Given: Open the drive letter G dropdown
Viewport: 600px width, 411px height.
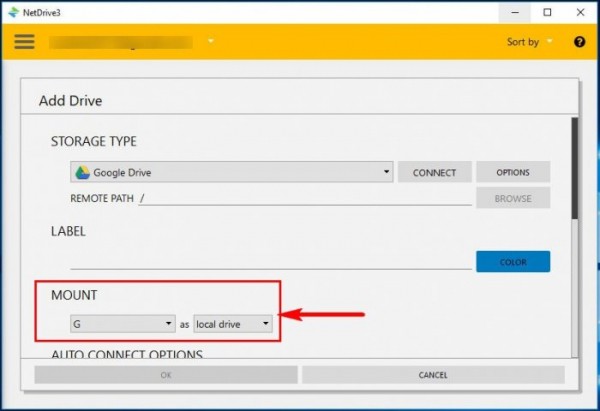Looking at the screenshot, I should 123,324.
